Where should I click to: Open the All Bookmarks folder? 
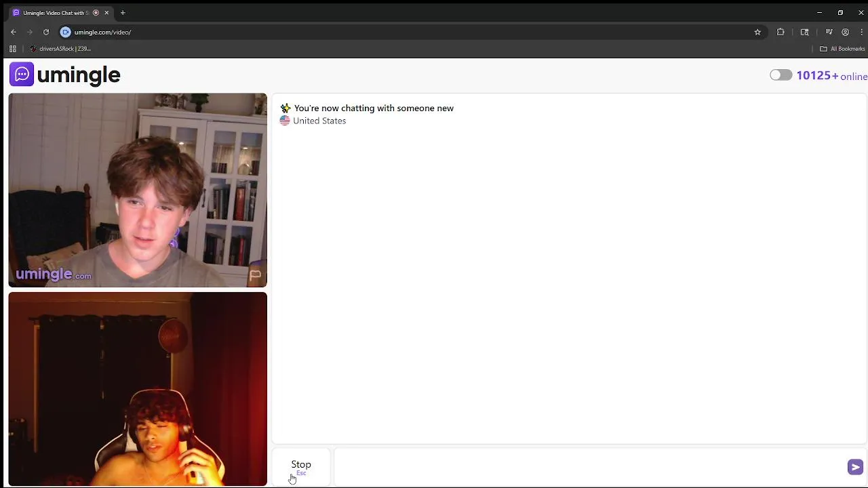(842, 49)
